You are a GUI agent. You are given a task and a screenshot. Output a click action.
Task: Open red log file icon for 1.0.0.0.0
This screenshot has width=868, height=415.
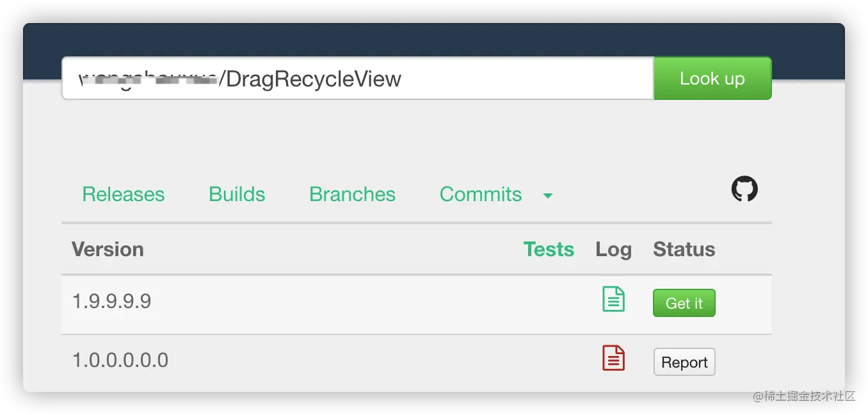[613, 358]
